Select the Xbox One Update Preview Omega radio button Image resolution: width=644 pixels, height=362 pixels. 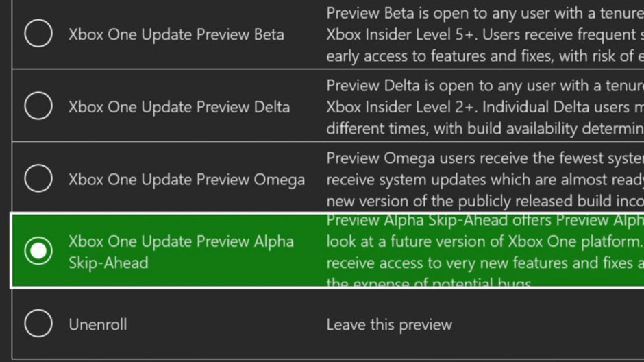click(x=38, y=179)
